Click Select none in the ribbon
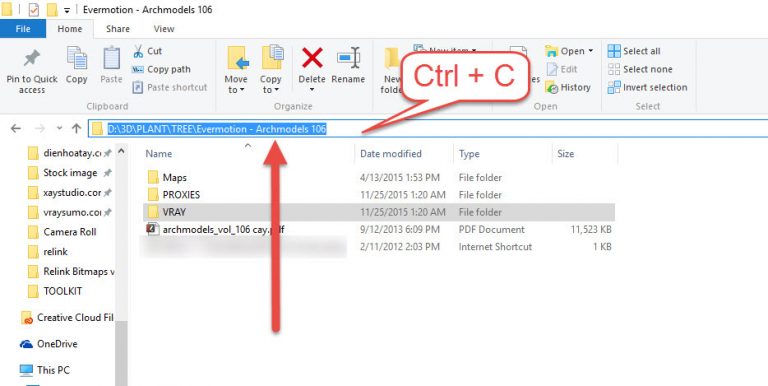The width and height of the screenshot is (768, 386). point(640,70)
